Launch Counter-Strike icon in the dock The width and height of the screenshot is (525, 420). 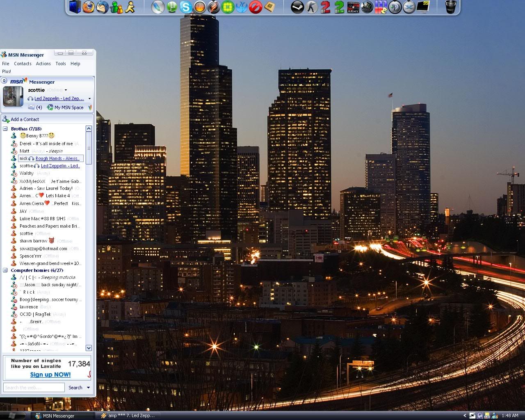pos(311,7)
